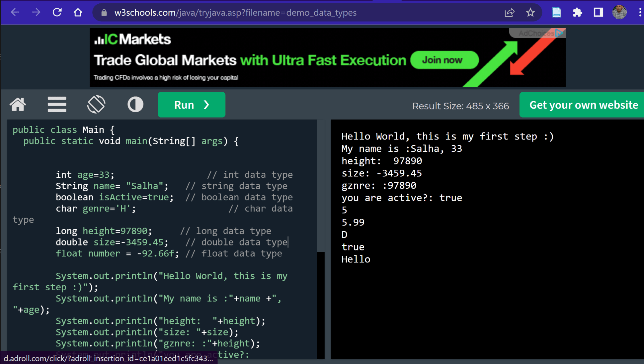
Task: Toggle dark mode with the contrast icon
Action: pyautogui.click(x=135, y=104)
